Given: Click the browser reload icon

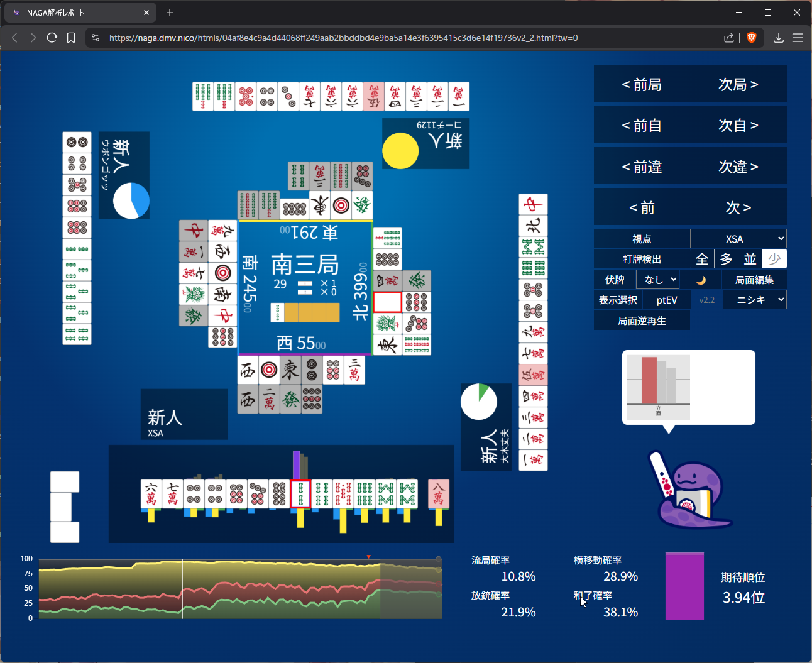Looking at the screenshot, I should 52,38.
